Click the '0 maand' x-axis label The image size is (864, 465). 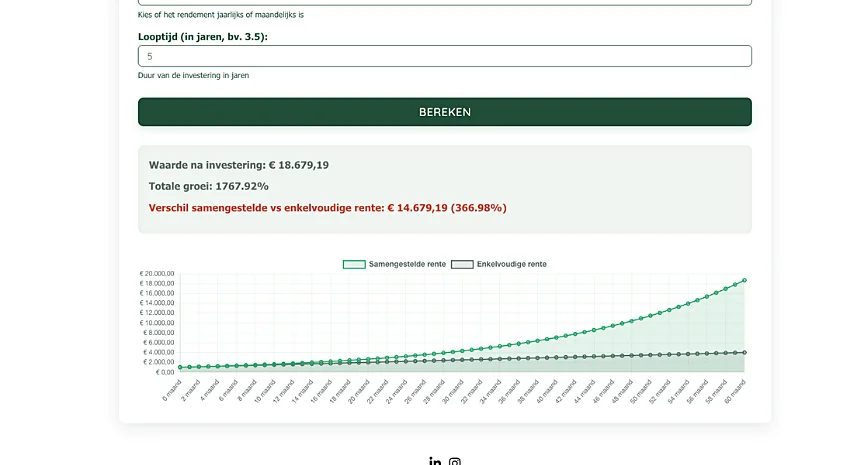tap(172, 391)
